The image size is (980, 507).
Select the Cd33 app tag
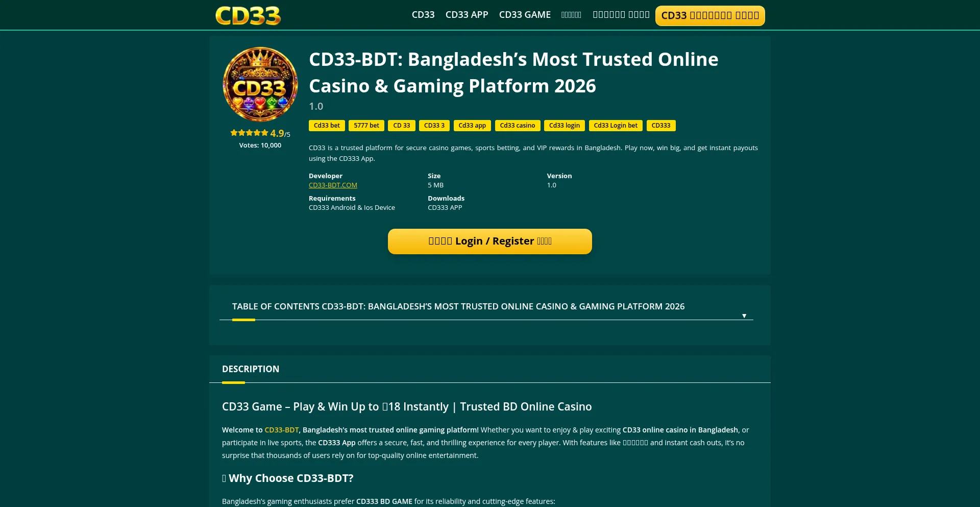pos(472,126)
